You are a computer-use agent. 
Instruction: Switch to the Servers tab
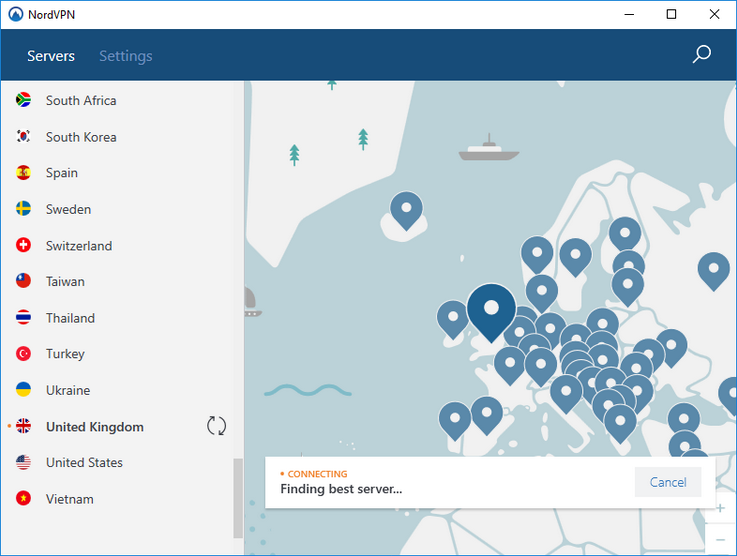pyautogui.click(x=51, y=56)
